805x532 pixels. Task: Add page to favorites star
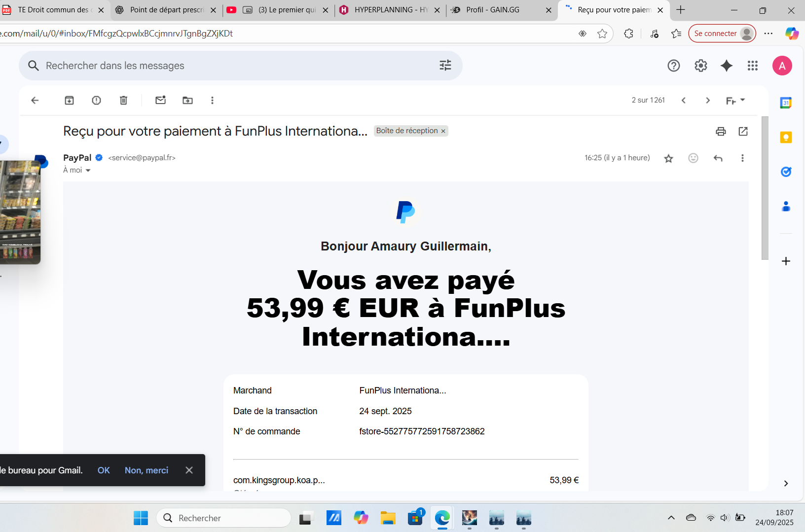coord(602,34)
